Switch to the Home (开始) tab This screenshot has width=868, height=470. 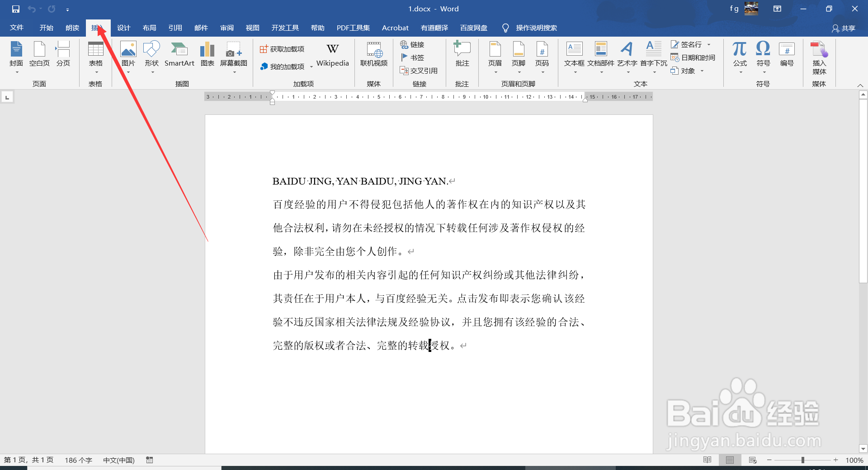(46, 28)
